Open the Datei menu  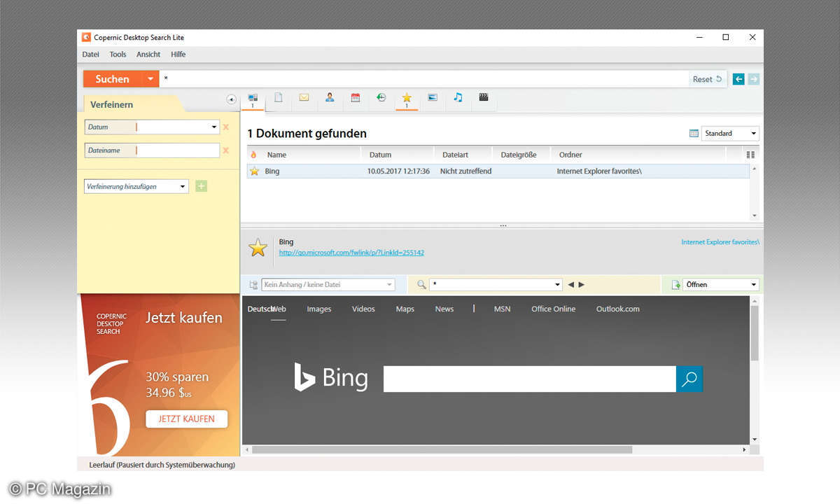coord(90,54)
